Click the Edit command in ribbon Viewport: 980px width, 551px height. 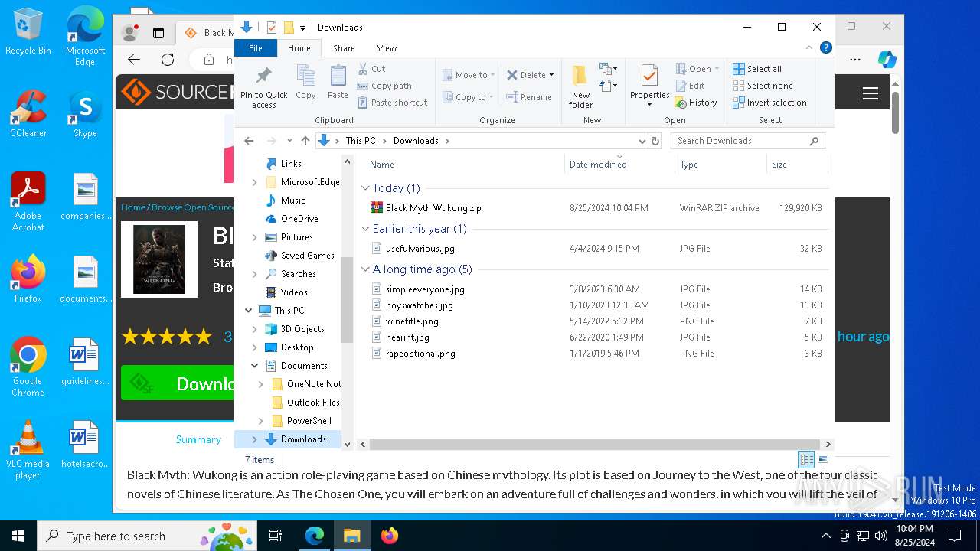coord(690,86)
